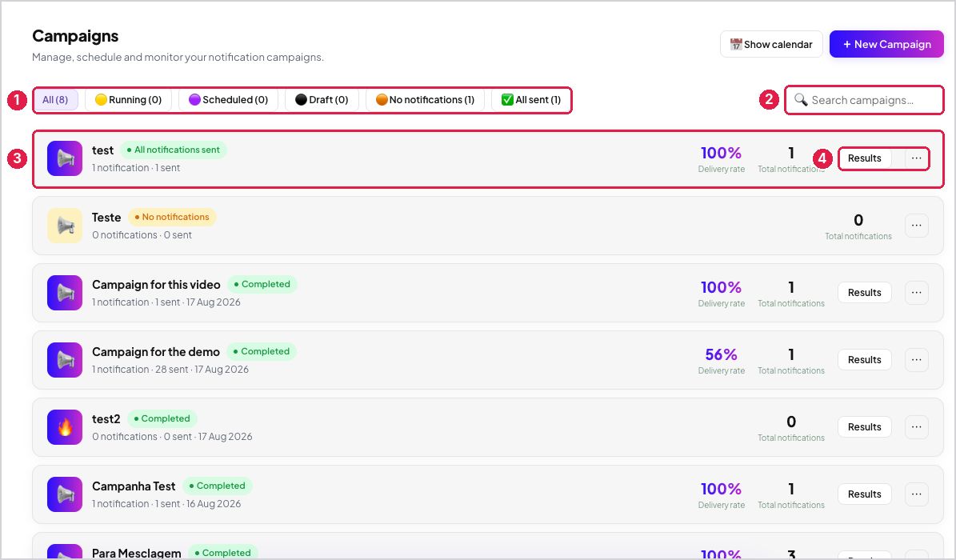Click the test2 campaign fire icon

pyautogui.click(x=65, y=427)
